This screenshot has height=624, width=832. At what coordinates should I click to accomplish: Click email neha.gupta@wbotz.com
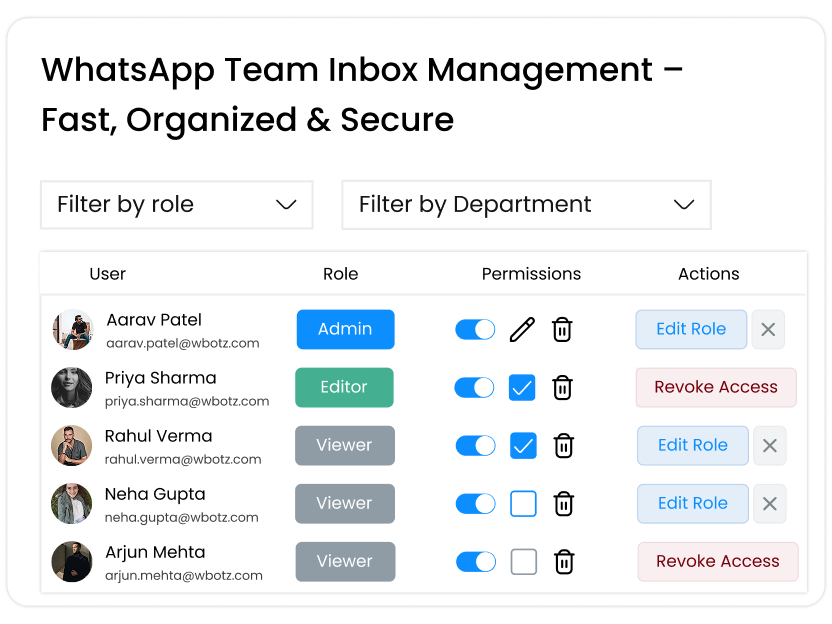(x=181, y=517)
